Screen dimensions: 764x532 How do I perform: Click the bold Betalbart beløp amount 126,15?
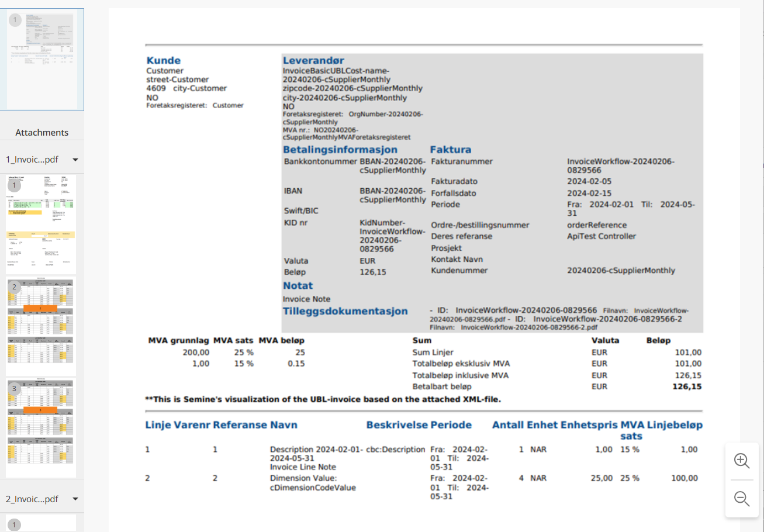point(687,386)
